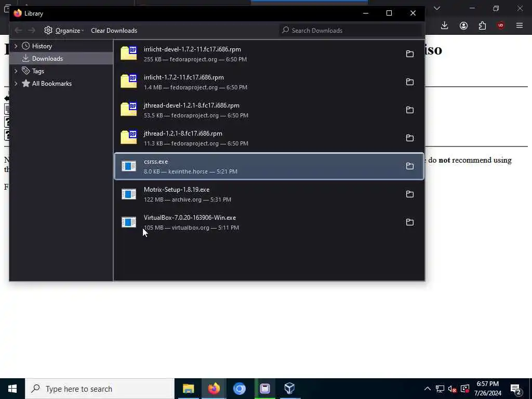
Task: Open the blue circle browser taskbar icon
Action: tap(239, 389)
